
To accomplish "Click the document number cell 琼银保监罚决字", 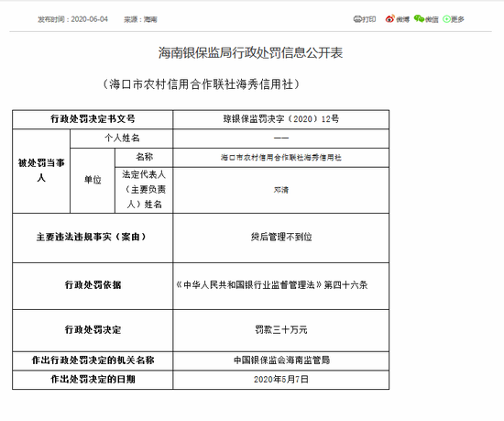I will [x=281, y=119].
